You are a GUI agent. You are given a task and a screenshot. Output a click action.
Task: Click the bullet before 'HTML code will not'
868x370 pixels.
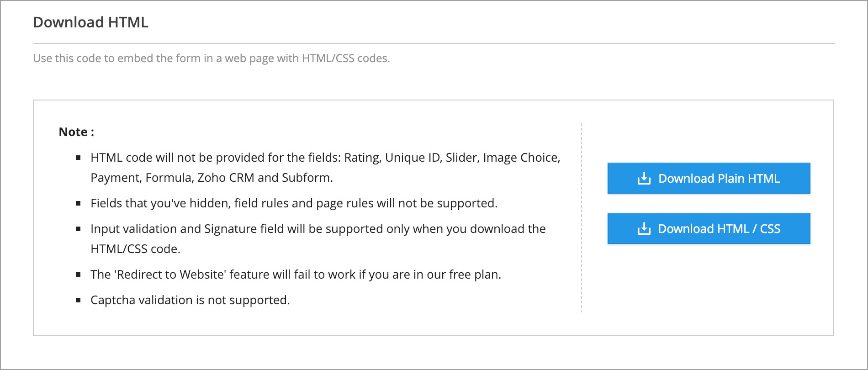tap(78, 158)
